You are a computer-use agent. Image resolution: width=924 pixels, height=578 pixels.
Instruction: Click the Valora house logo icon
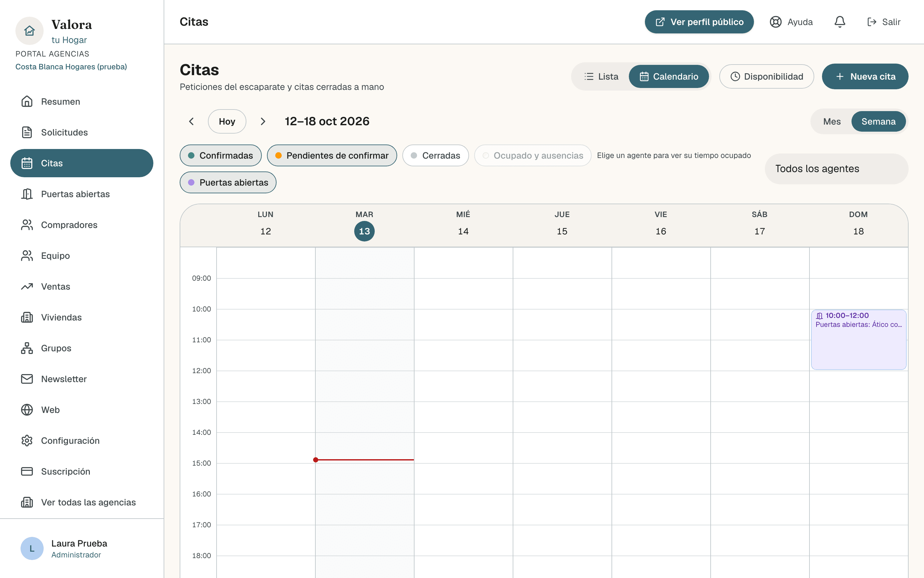(x=30, y=31)
